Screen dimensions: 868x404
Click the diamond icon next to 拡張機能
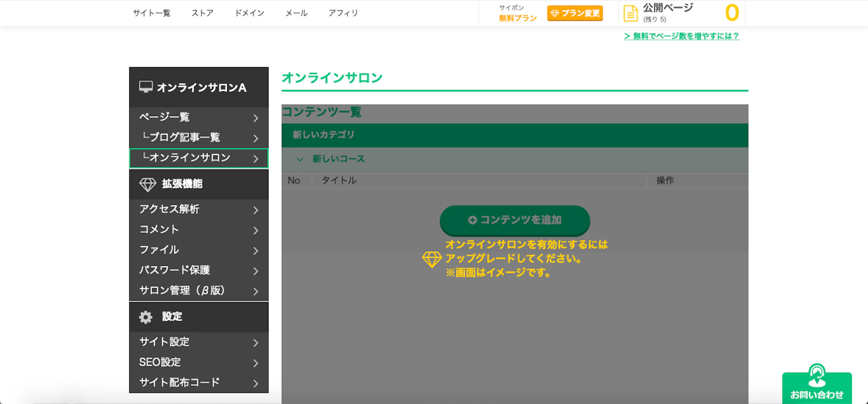tap(147, 184)
